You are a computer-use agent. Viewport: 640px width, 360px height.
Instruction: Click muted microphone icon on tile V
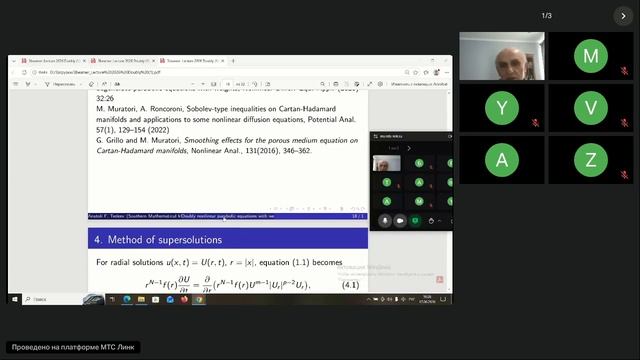(x=624, y=123)
